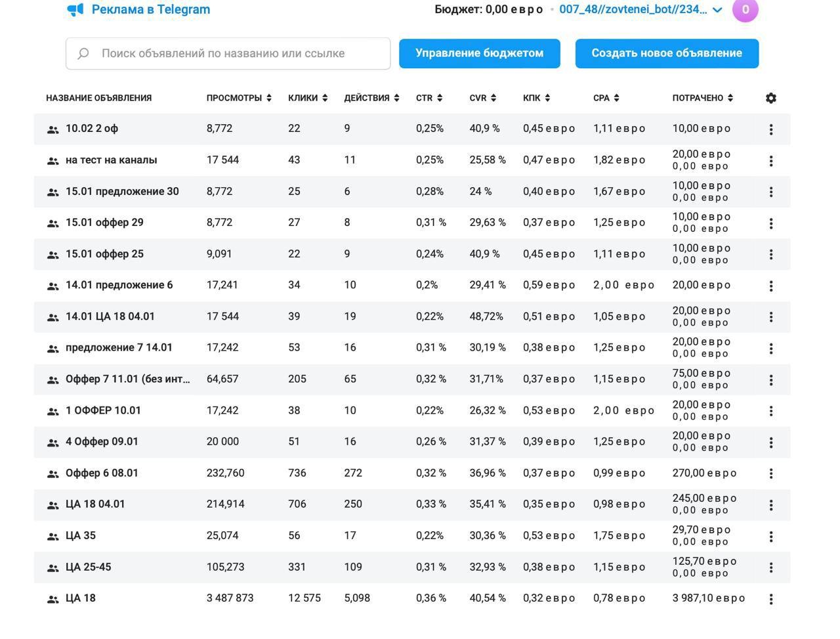Expand the account selector dropdown chevron
Image resolution: width=840 pixels, height=639 pixels.
[x=717, y=10]
